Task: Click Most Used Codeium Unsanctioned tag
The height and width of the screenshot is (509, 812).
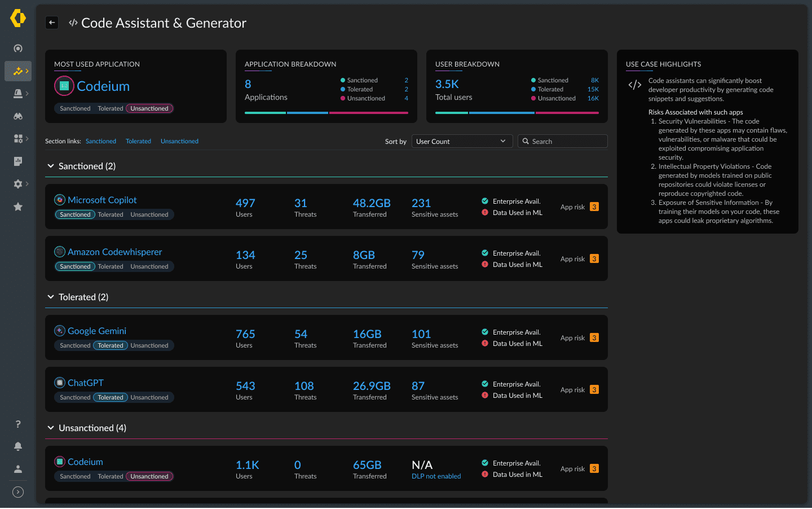Action: 149,108
